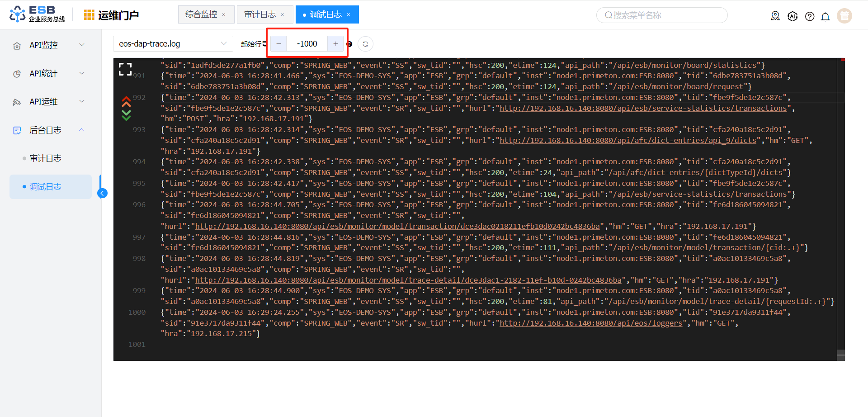
Task: Click the location pin icon in header
Action: (x=775, y=16)
